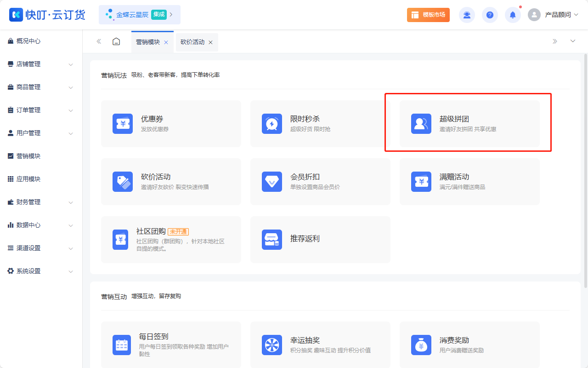Image resolution: width=588 pixels, height=368 pixels.
Task: Open the 产品顾问 account dropdown
Action: pos(561,15)
